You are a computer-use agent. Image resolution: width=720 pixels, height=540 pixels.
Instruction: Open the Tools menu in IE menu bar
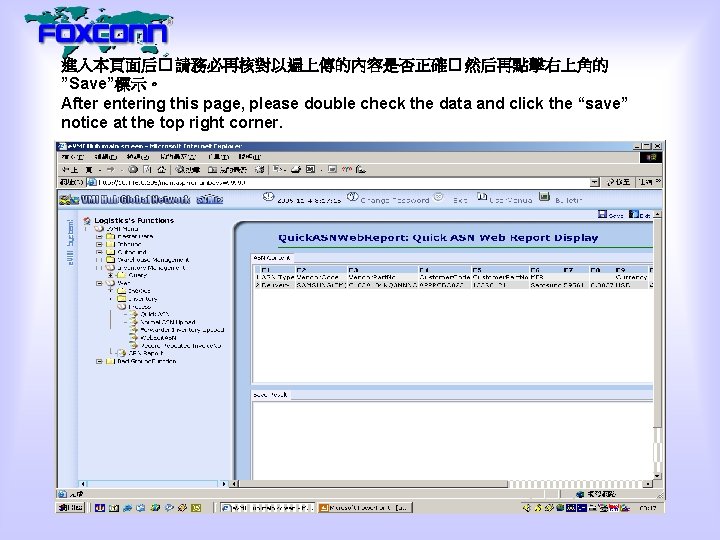[218, 157]
